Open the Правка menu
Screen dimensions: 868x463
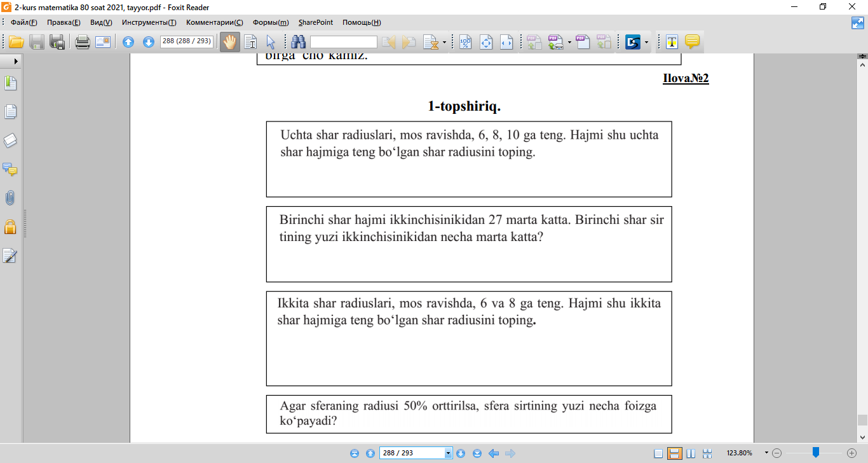(x=64, y=22)
